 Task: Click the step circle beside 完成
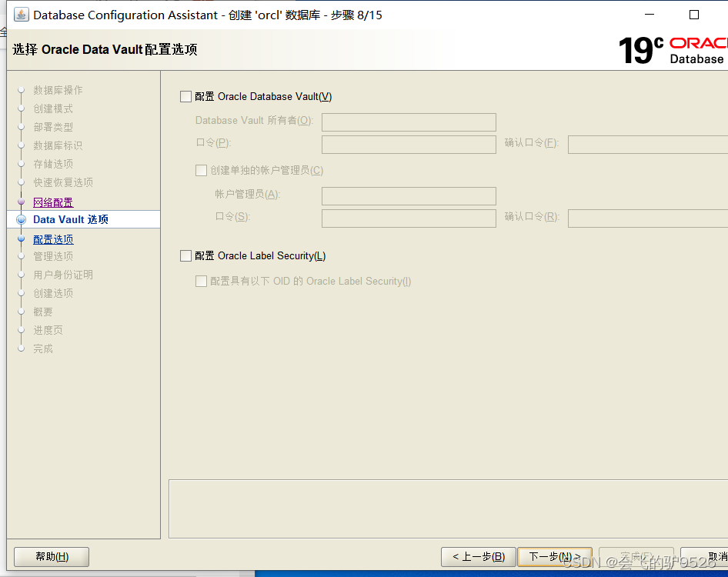click(21, 349)
